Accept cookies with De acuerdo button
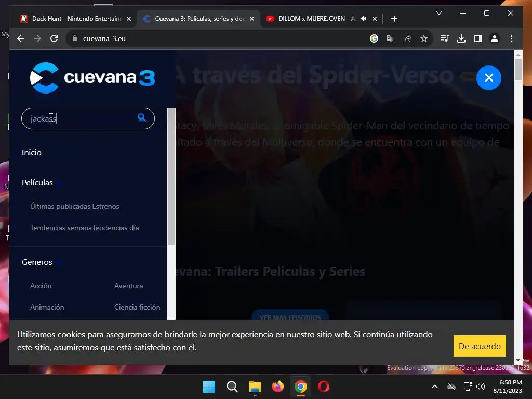 480,346
